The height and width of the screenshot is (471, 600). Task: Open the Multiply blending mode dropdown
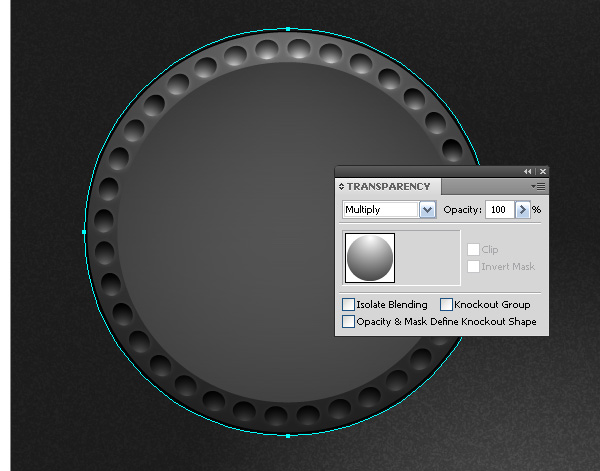[427, 210]
